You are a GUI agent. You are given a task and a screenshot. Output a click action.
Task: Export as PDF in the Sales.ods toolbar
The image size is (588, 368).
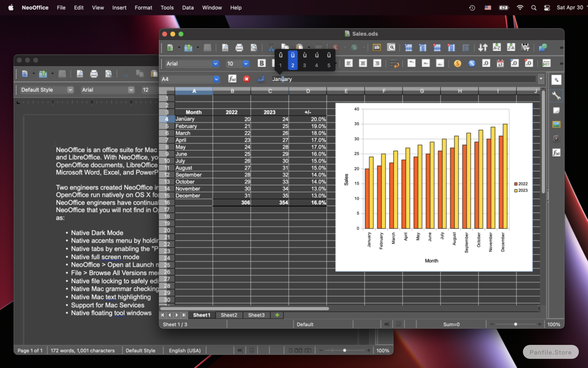[x=225, y=47]
